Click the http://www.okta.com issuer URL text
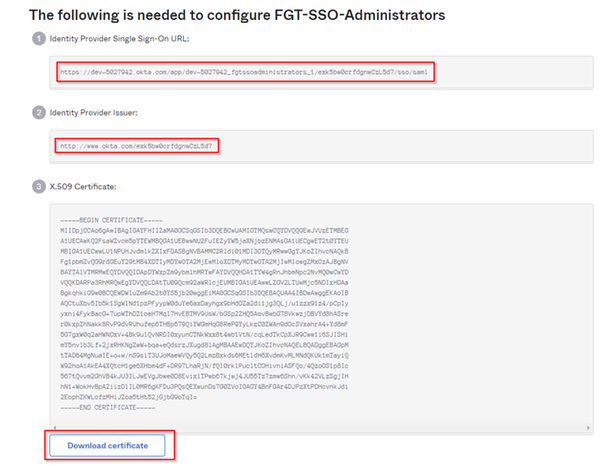 137,146
